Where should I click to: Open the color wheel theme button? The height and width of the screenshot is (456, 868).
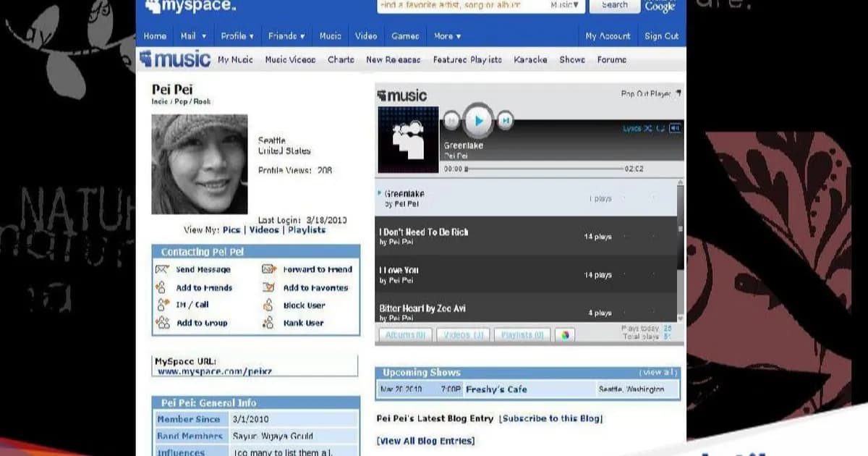coord(565,335)
